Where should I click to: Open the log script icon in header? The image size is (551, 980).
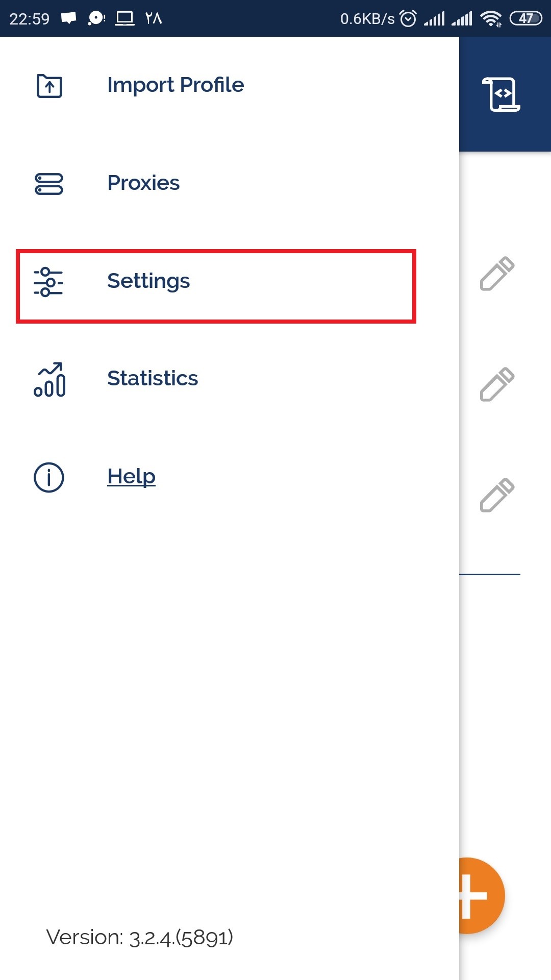501,94
